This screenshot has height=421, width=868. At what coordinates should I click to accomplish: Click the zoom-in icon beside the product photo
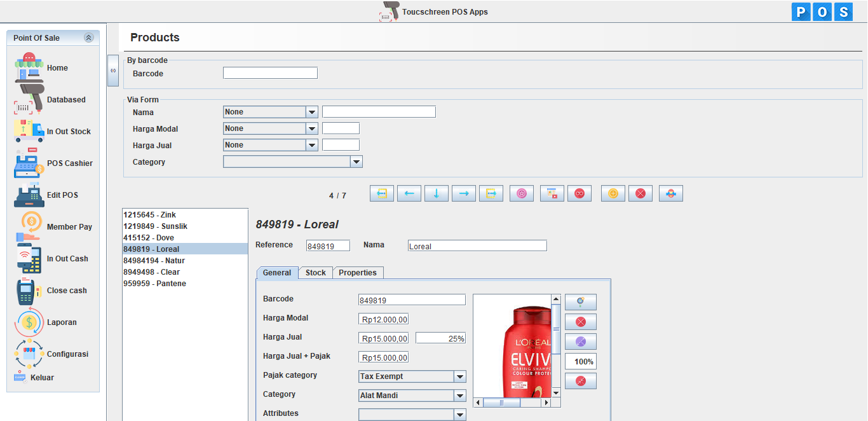pyautogui.click(x=580, y=301)
